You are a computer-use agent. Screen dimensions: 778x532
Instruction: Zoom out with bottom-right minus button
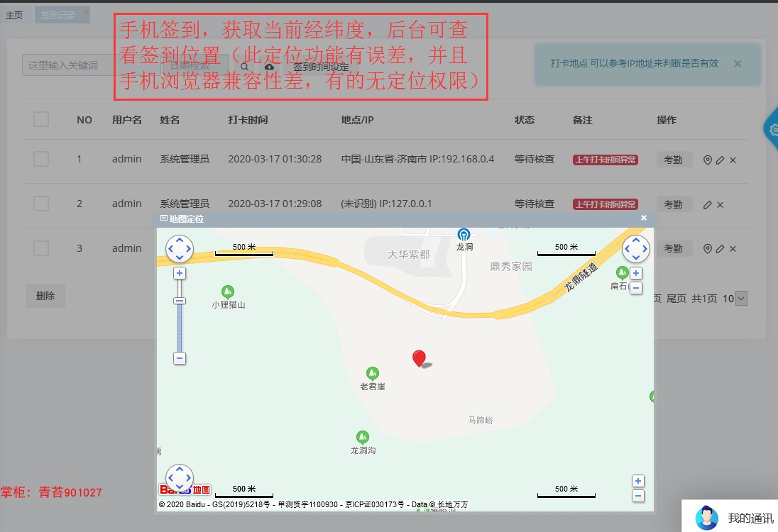(x=638, y=495)
